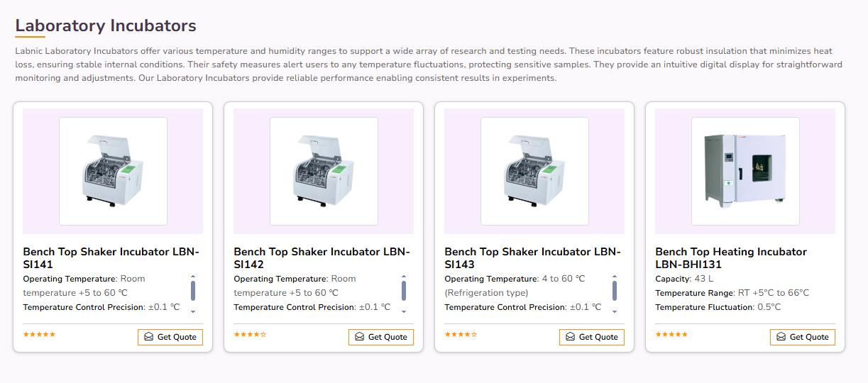Click the LBN-SI143 shaker incubator product image
This screenshot has width=868, height=383.
tap(534, 171)
